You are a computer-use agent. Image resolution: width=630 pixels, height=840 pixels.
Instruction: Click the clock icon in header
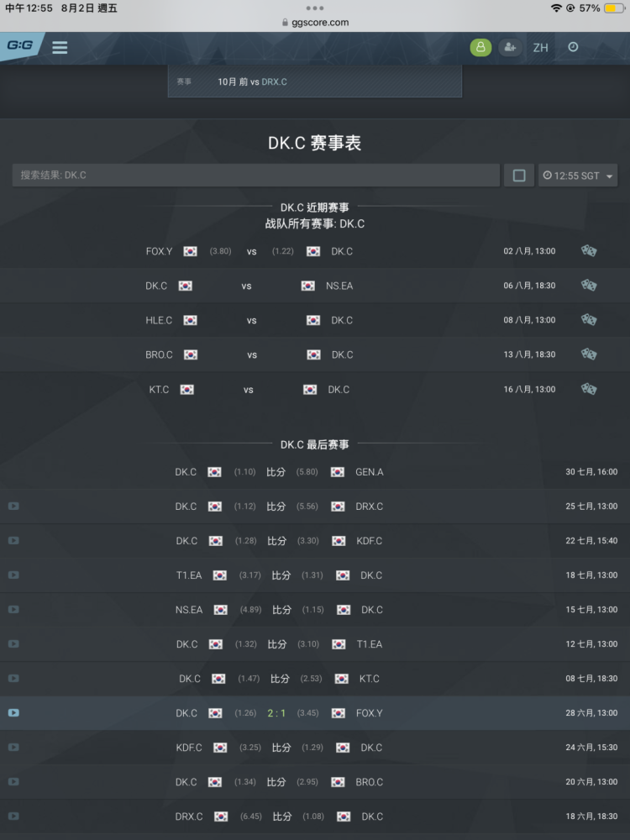(573, 47)
